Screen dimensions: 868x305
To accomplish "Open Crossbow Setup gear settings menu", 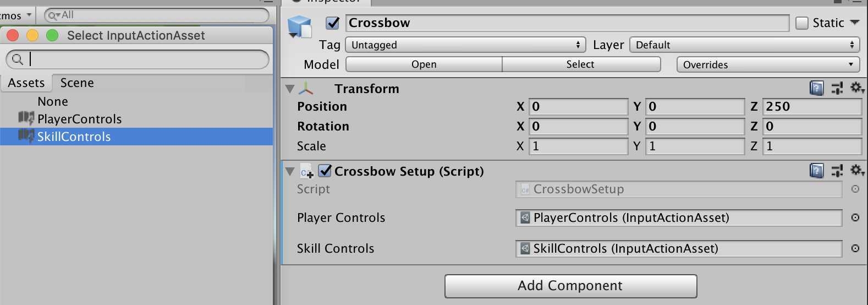I will coord(857,171).
